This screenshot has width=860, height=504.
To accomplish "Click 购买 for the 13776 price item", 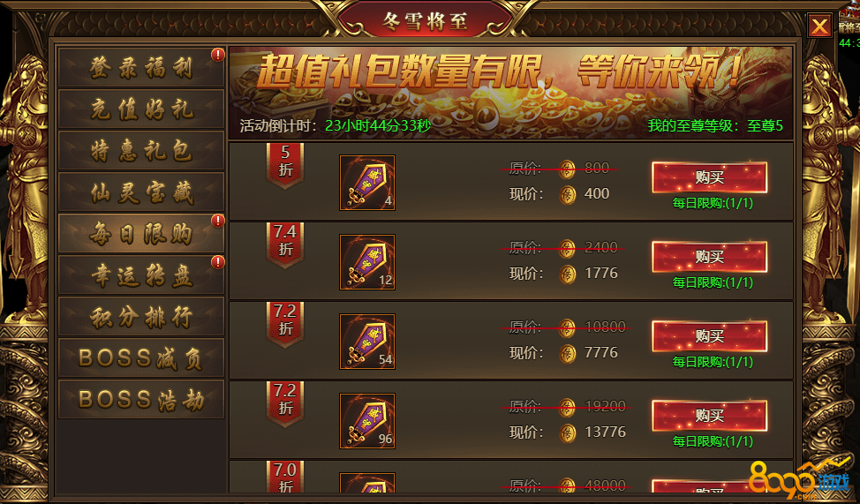I will [709, 416].
